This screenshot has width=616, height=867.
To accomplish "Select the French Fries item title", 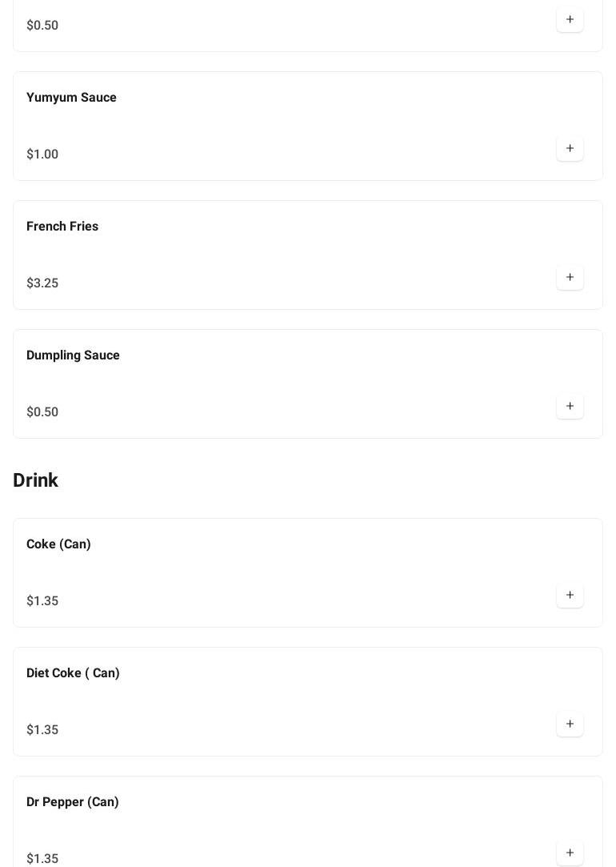I will [x=62, y=227].
